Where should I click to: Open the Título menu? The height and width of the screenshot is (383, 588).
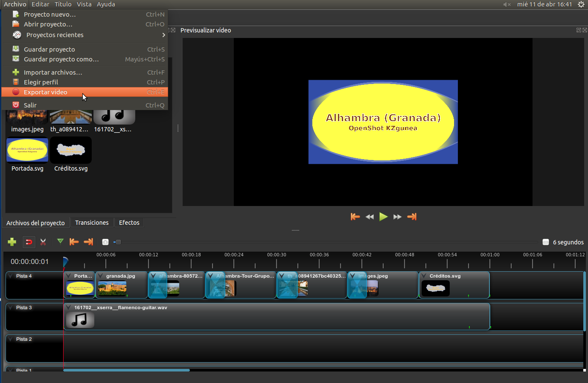pos(63,4)
